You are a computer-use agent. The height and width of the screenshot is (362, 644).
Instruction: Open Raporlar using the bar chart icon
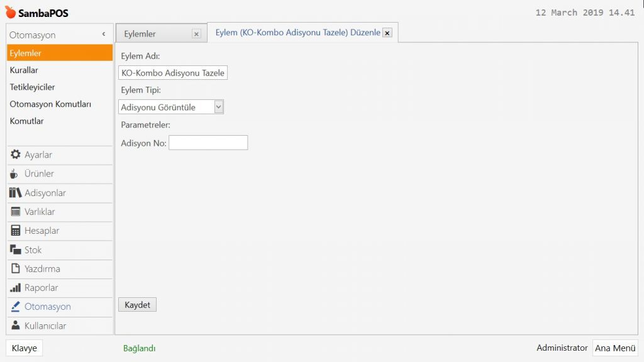tap(15, 288)
